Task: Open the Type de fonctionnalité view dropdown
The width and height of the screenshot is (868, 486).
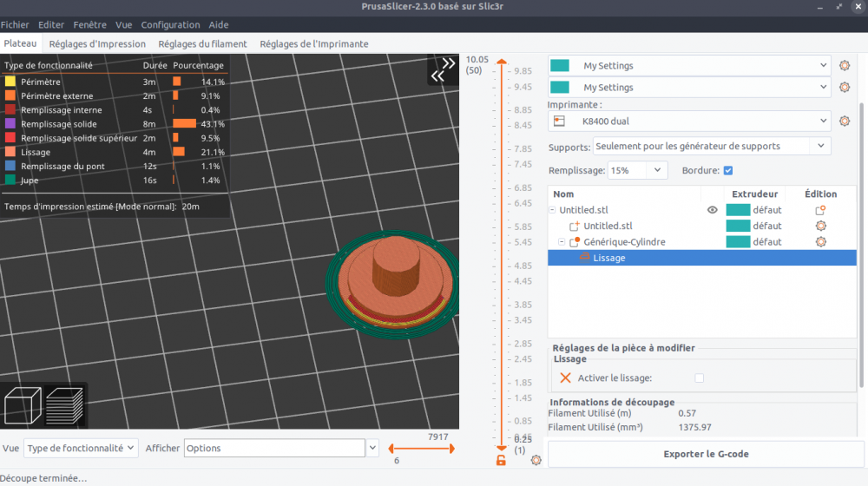Action: (x=80, y=449)
